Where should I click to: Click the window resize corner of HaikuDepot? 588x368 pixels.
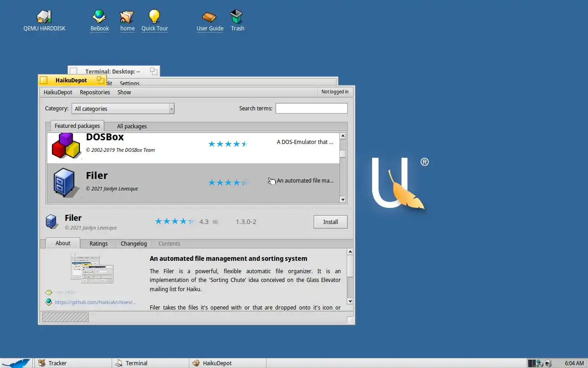pyautogui.click(x=351, y=320)
